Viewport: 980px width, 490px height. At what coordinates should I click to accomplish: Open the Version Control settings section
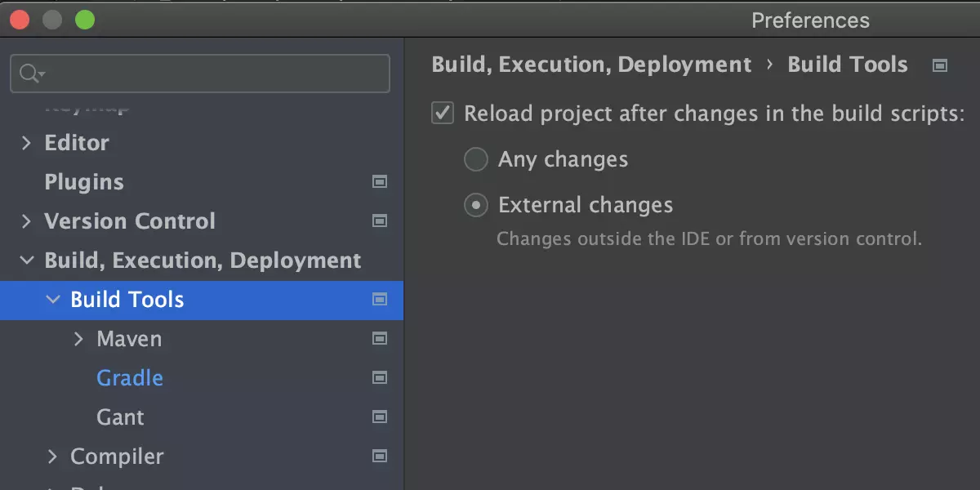coord(130,220)
